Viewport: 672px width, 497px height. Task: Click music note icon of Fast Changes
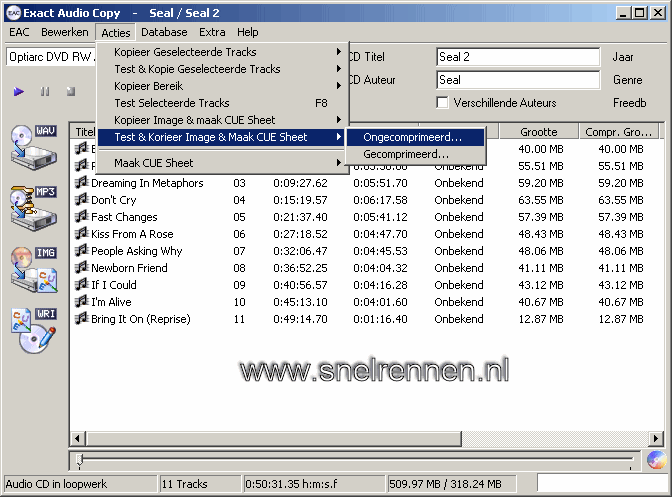click(81, 217)
